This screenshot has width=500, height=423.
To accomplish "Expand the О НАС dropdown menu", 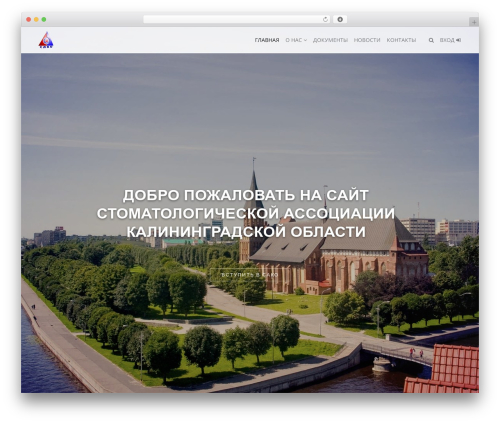I will tap(296, 40).
